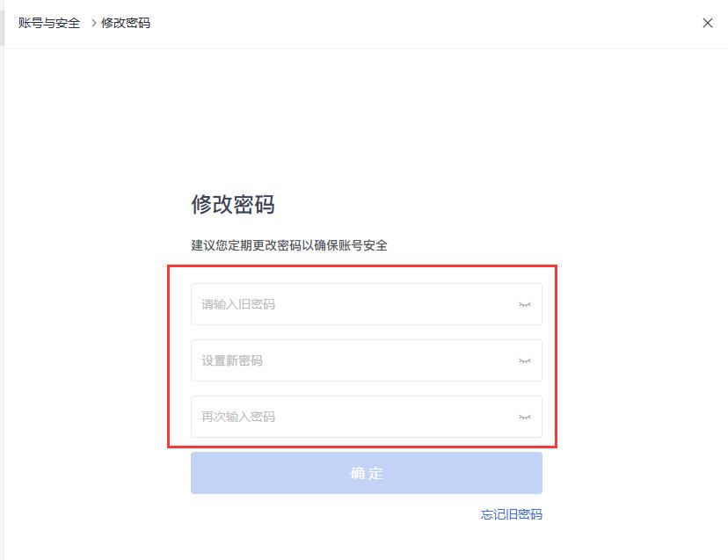Click the large 修改密码 heading
This screenshot has width=728, height=560.
233,205
